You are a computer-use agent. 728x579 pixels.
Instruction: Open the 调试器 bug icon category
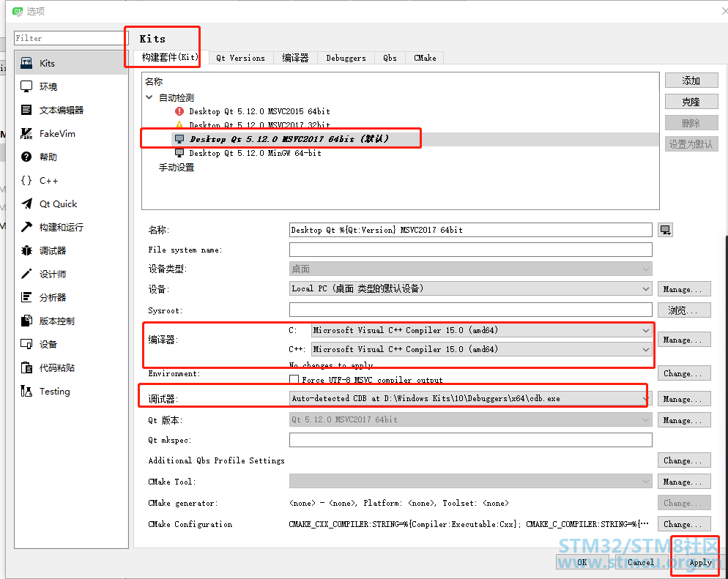27,250
